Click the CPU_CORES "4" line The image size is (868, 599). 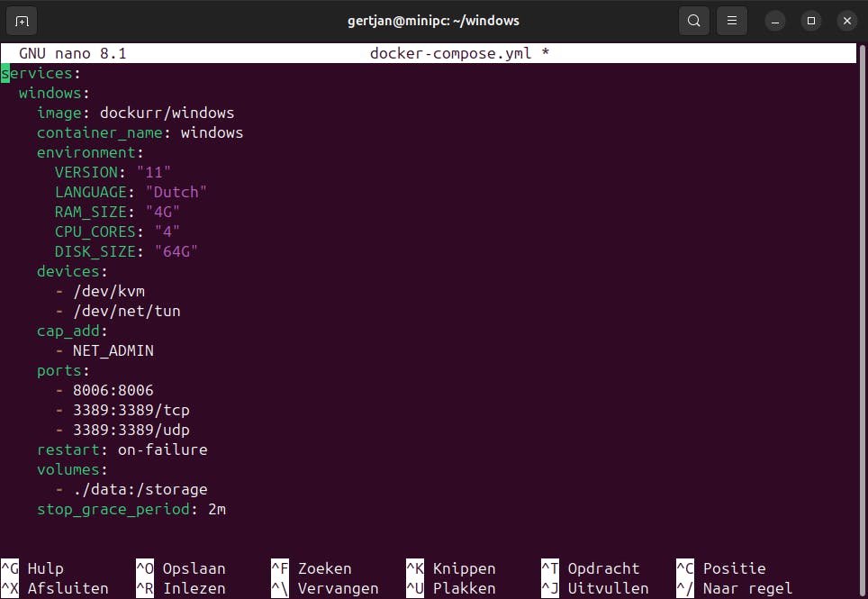(117, 232)
